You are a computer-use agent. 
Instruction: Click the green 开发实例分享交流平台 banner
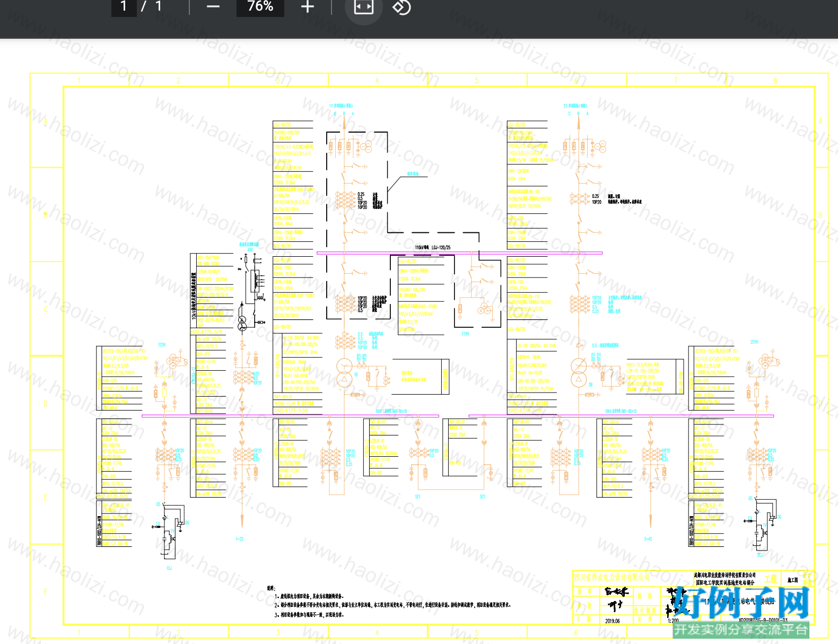[741, 630]
